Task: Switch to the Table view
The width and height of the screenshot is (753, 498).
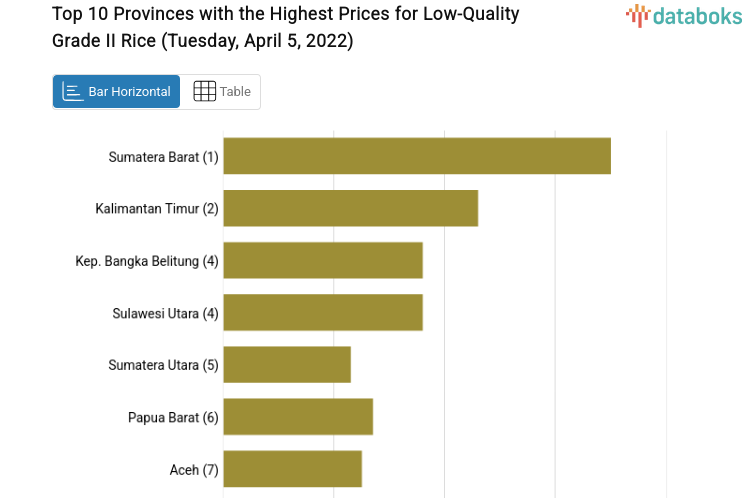Action: pyautogui.click(x=221, y=92)
